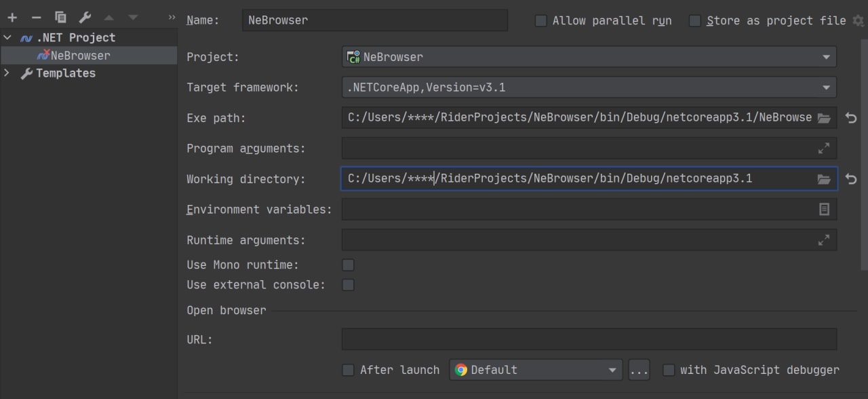The width and height of the screenshot is (868, 399).
Task: Click the Open browser section label
Action: (226, 310)
